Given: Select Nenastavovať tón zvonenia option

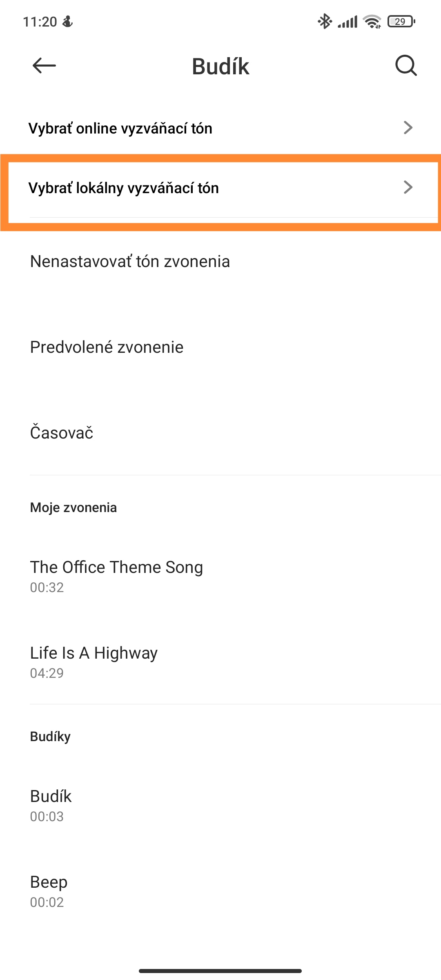Looking at the screenshot, I should point(220,261).
